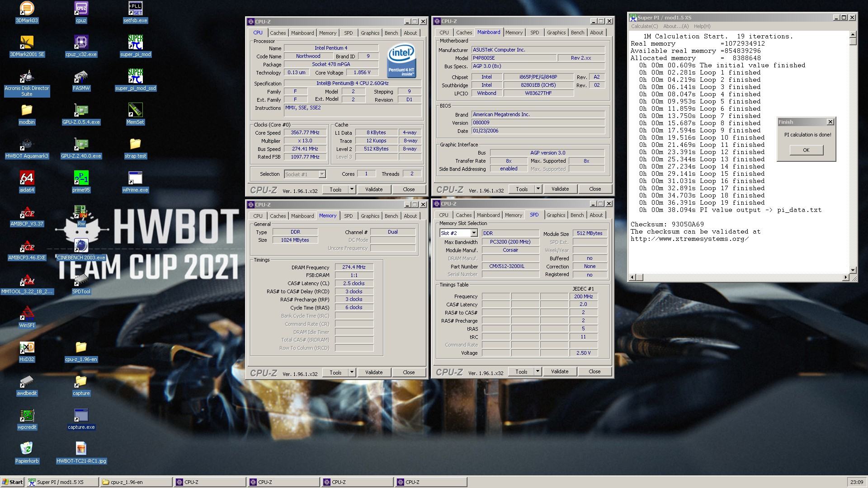Screen dimensions: 868x488
Task: Switch to Caches tab in CPU window
Action: 278,33
